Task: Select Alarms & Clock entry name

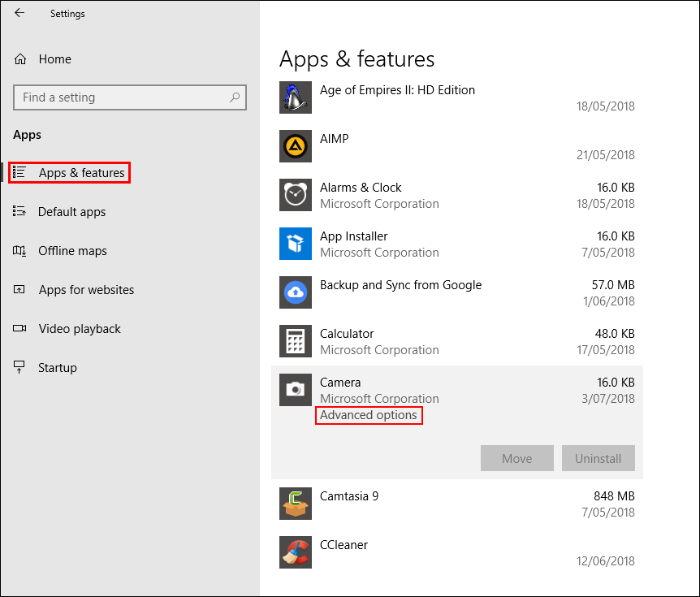Action: [361, 187]
